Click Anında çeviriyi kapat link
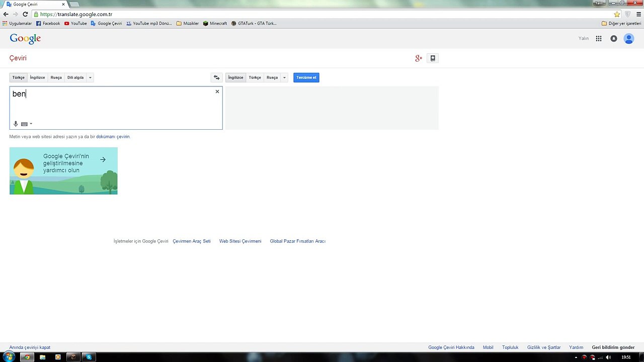This screenshot has width=644, height=362. point(30,347)
